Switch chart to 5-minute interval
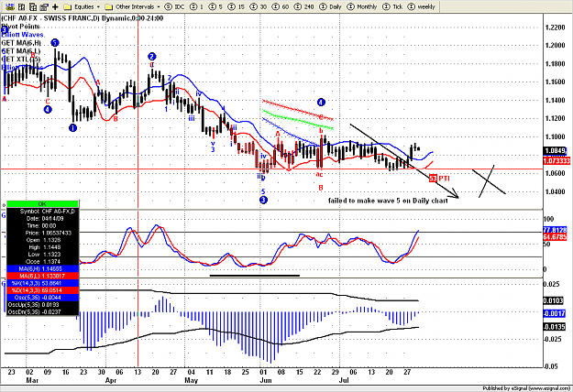This screenshot has height=392, width=573. [x=215, y=6]
